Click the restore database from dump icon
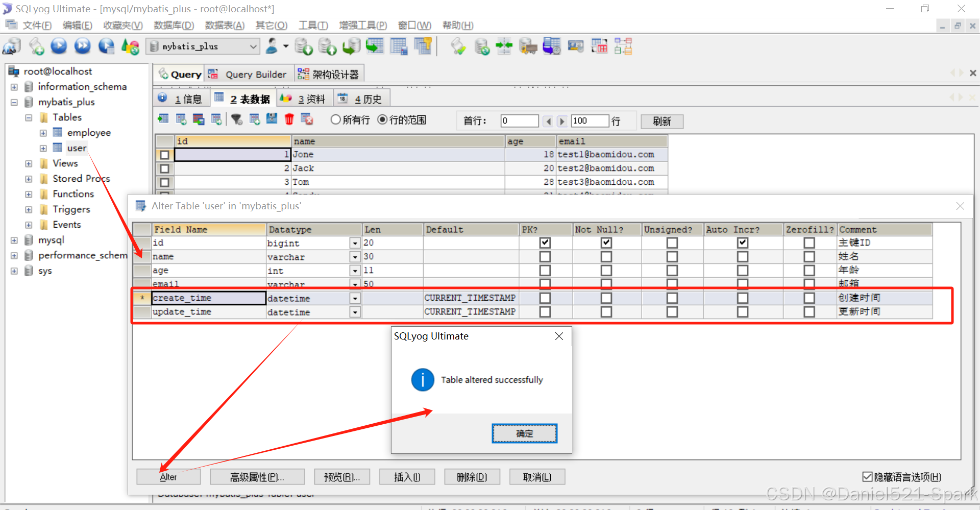The image size is (980, 510). point(351,46)
